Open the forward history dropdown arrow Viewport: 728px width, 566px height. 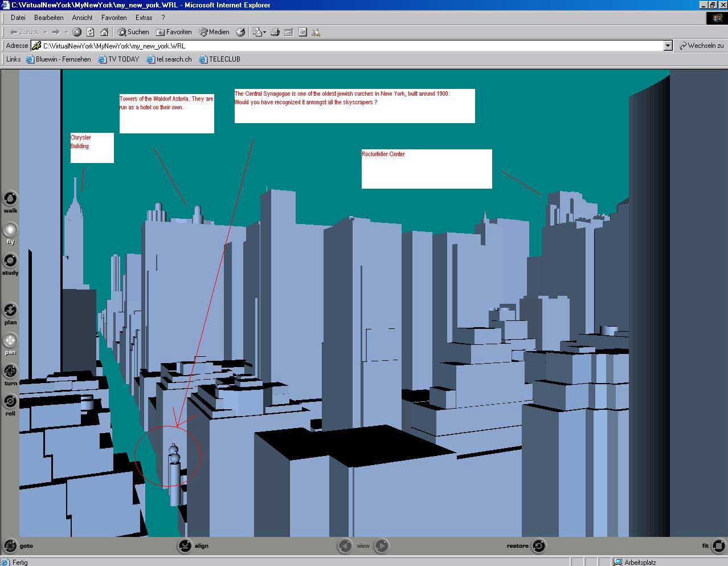[x=66, y=32]
